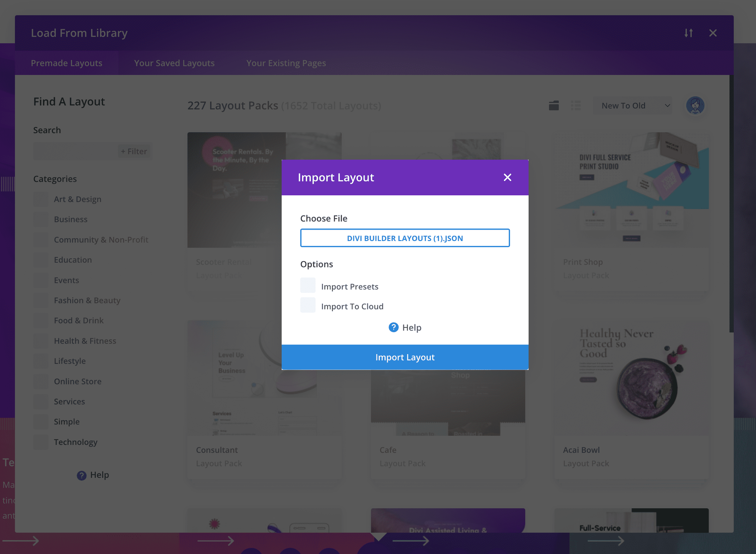
Task: Click the portability import/export arrows icon
Action: pyautogui.click(x=688, y=33)
